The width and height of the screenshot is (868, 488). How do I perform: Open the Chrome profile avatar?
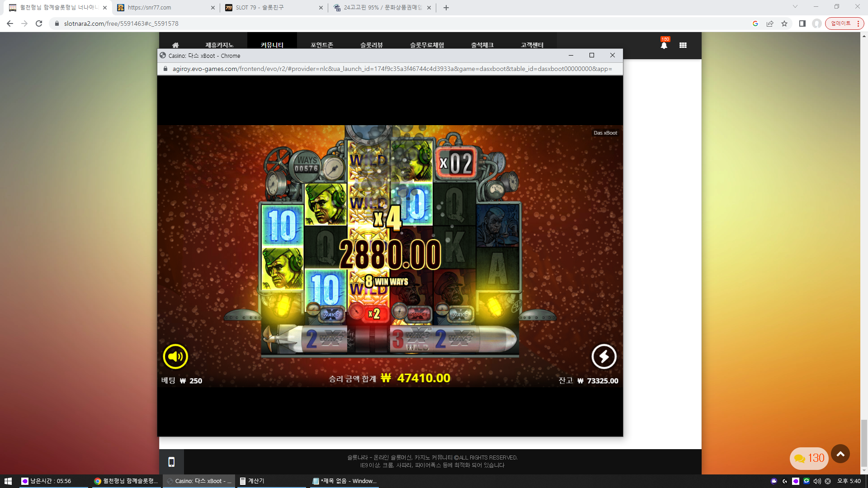click(x=817, y=23)
